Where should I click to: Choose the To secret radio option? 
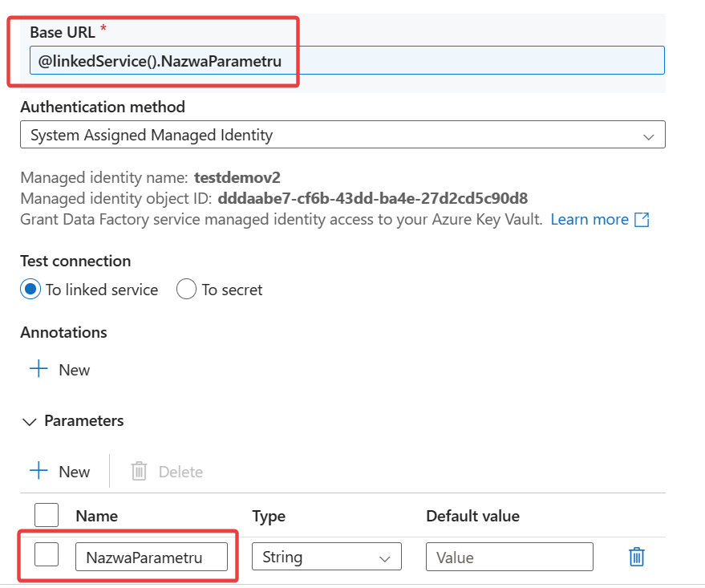(186, 290)
